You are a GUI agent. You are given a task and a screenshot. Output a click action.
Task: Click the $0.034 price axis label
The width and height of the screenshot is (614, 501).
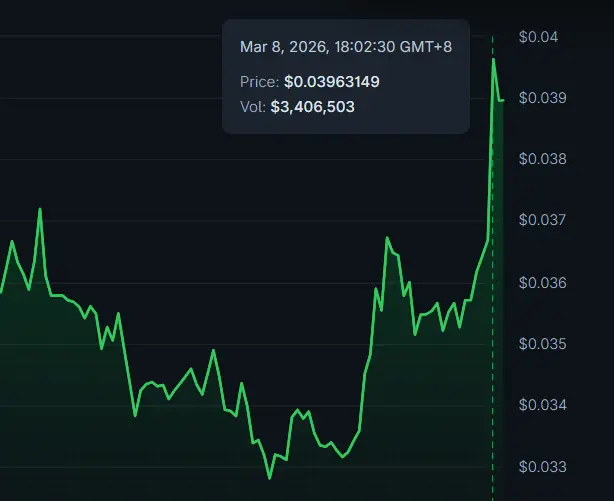[x=542, y=405]
